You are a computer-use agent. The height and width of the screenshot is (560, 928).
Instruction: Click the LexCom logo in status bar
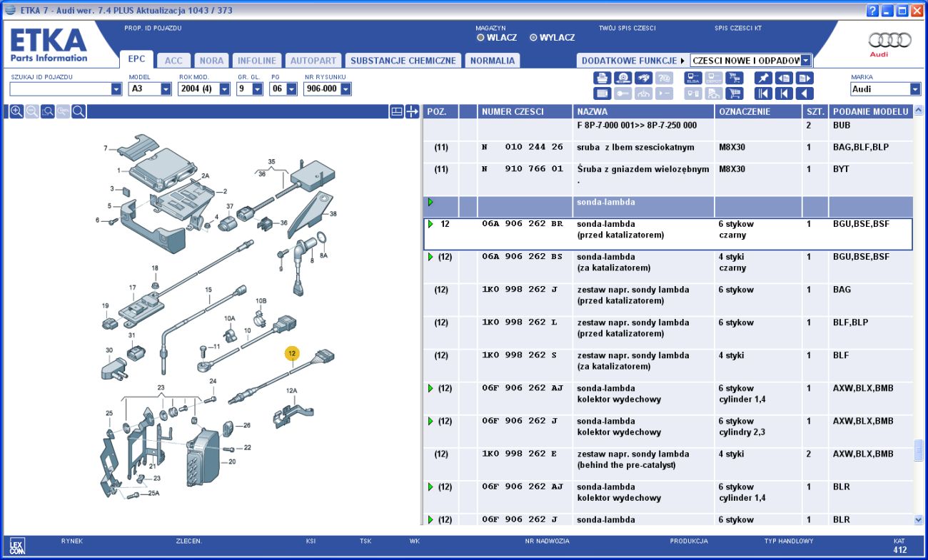click(16, 547)
